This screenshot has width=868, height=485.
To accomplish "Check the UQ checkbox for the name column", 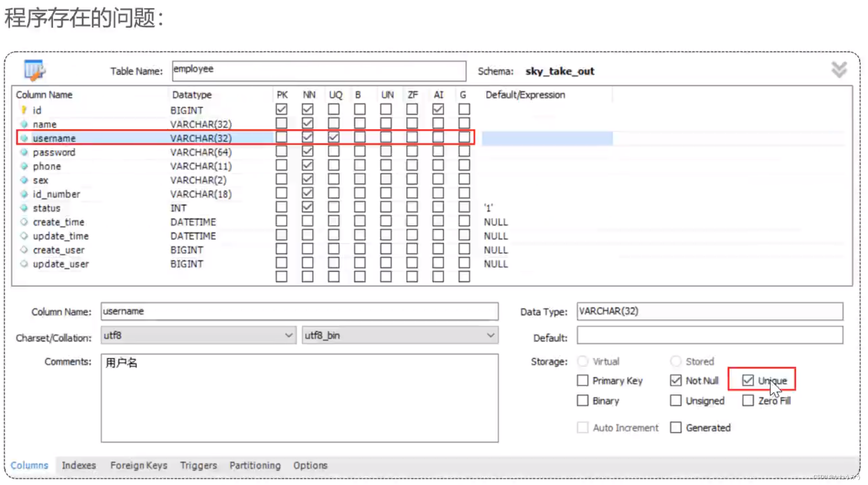I will (x=333, y=123).
